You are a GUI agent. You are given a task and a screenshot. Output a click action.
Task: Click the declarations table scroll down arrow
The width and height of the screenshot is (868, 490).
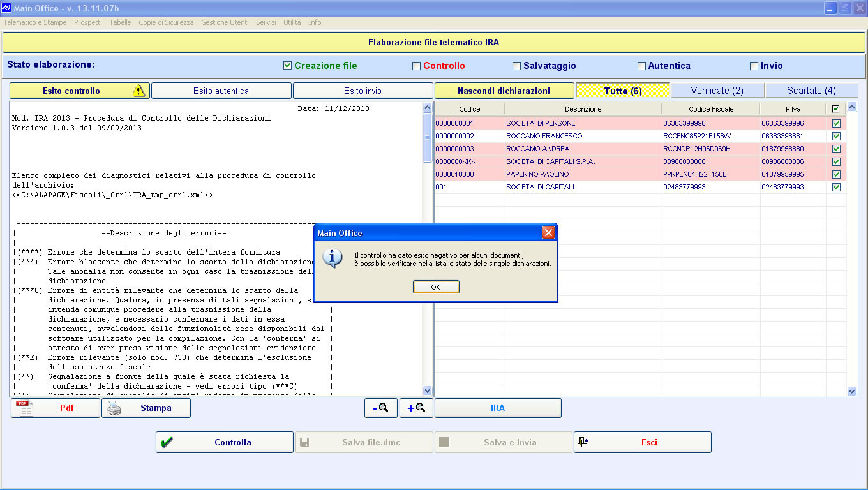(x=851, y=390)
